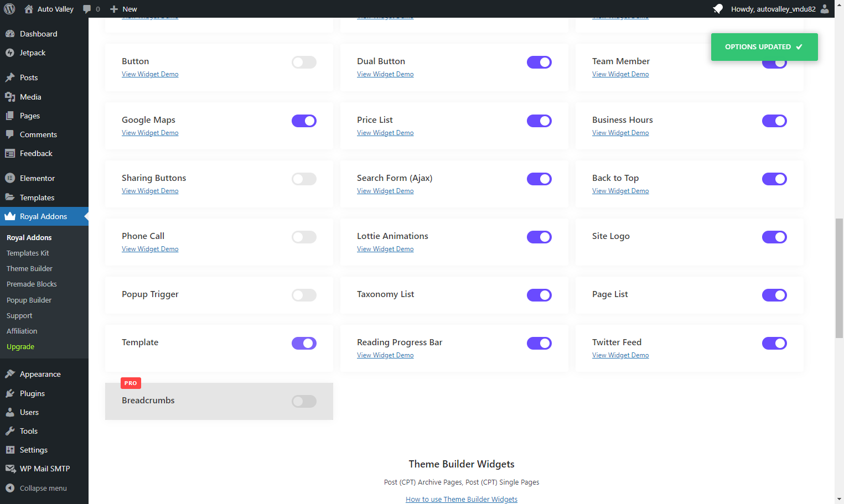Disable the Google Maps widget toggle
The image size is (844, 504).
click(x=304, y=121)
